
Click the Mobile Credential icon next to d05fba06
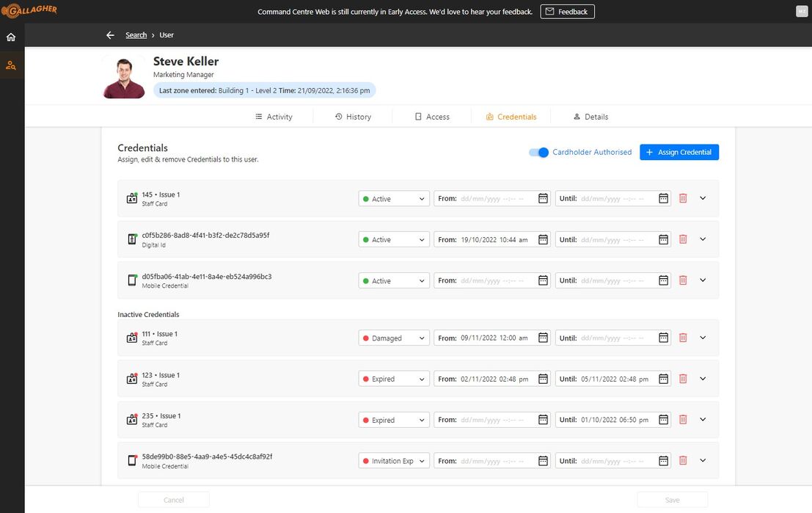pyautogui.click(x=132, y=280)
